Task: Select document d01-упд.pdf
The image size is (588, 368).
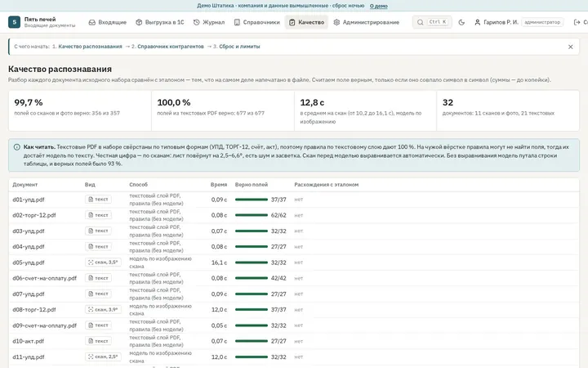Action: [29, 200]
